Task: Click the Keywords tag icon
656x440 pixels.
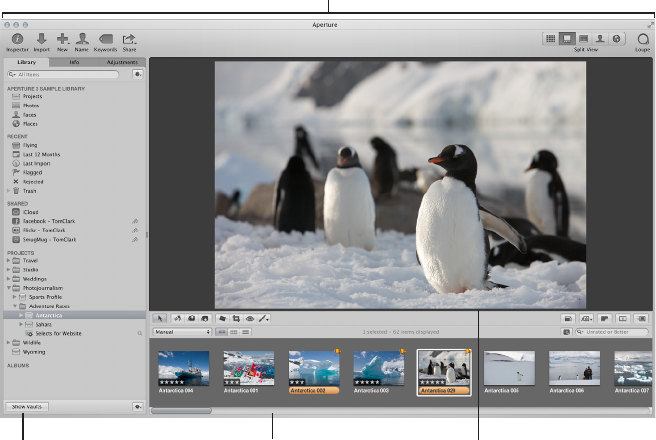Action: (x=105, y=39)
